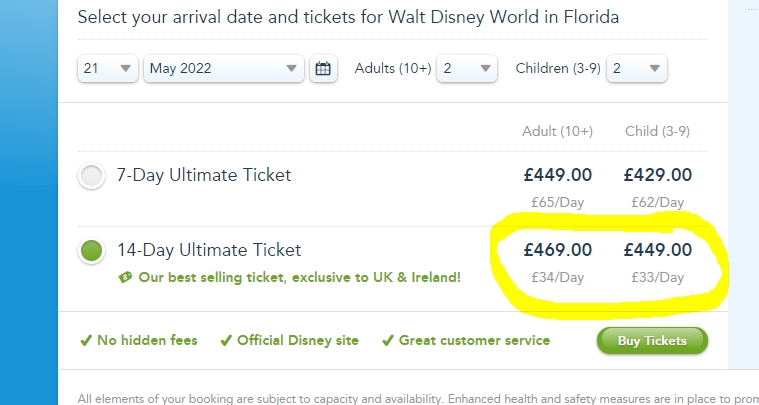Click the 'Our best selling ticket' text
Viewport: 759px width, 405px height.
point(298,277)
